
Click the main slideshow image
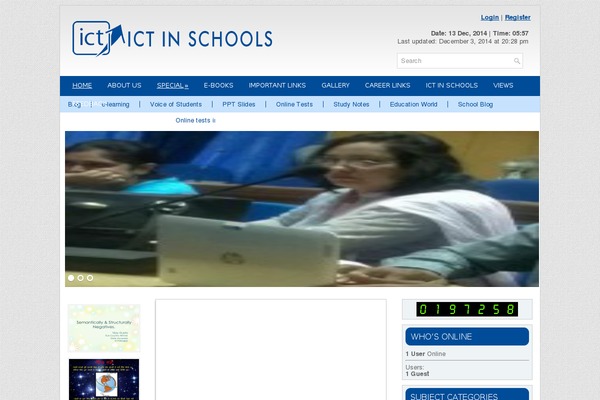(x=302, y=209)
